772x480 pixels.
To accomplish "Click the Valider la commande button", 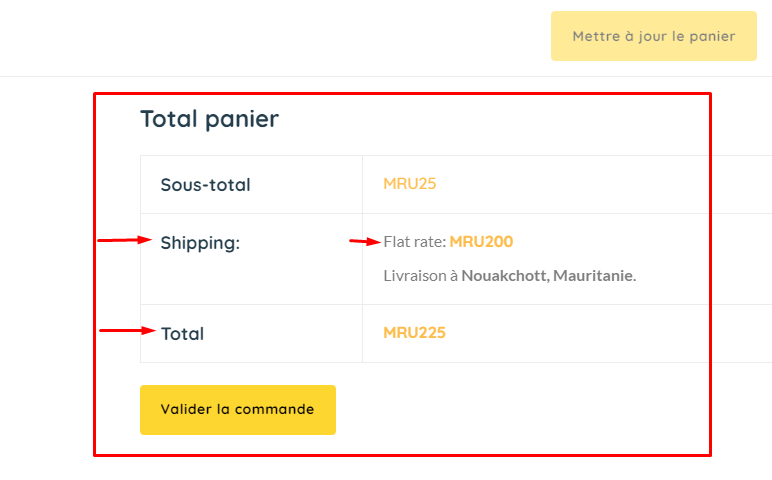I will (238, 410).
